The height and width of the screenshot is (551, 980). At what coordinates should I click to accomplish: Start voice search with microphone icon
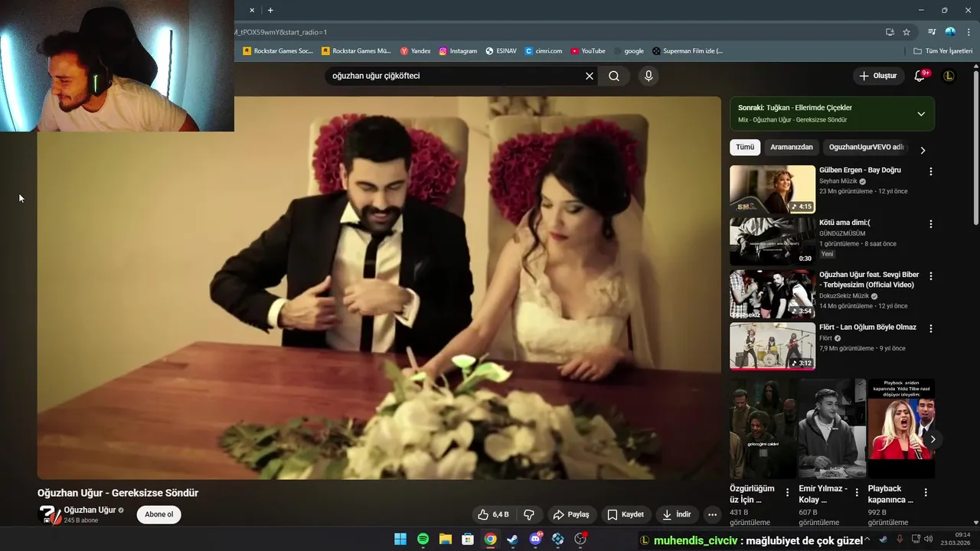(x=648, y=76)
